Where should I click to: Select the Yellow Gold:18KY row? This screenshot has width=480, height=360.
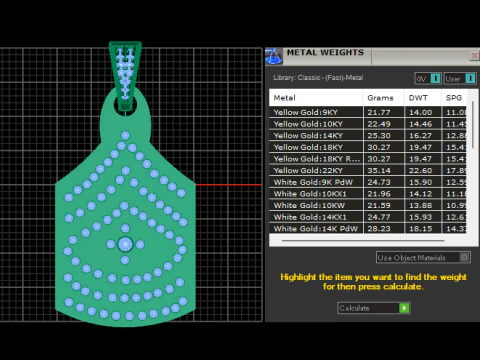point(368,147)
